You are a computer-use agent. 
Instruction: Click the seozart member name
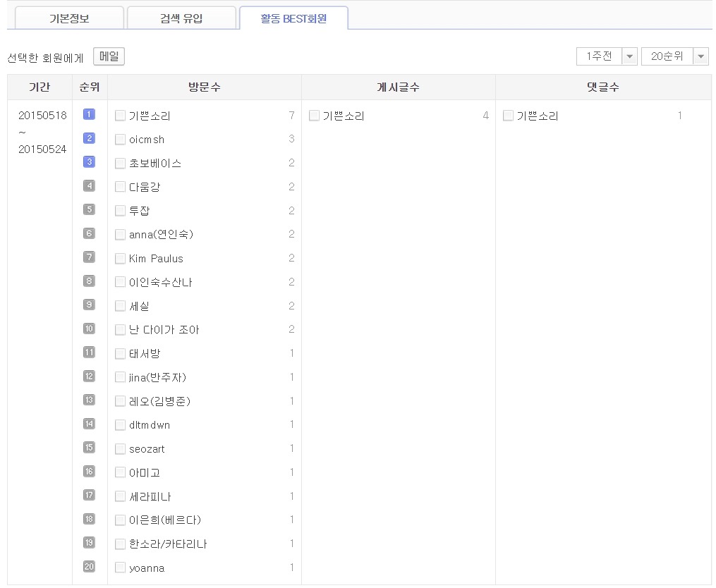147,449
